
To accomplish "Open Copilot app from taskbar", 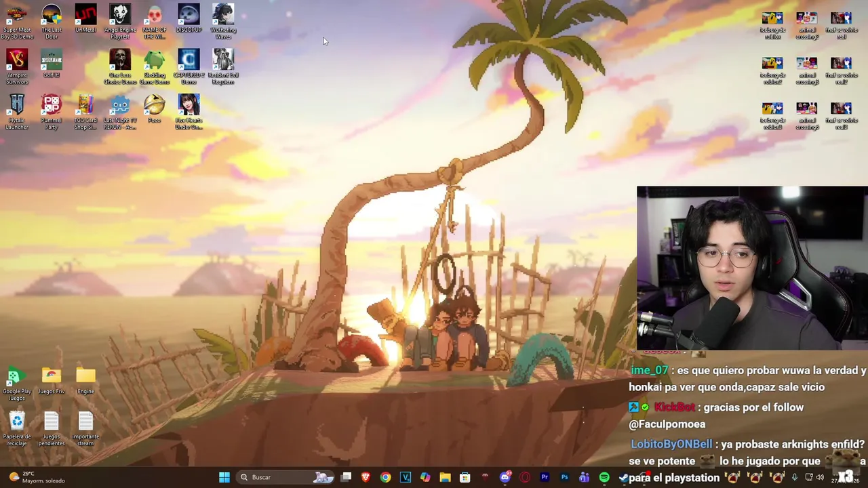I will tap(425, 477).
